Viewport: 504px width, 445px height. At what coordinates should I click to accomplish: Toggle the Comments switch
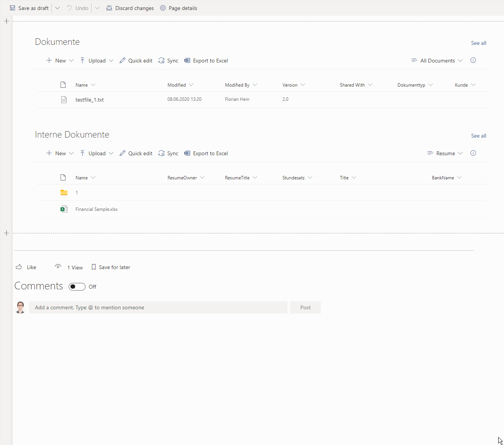tap(77, 287)
